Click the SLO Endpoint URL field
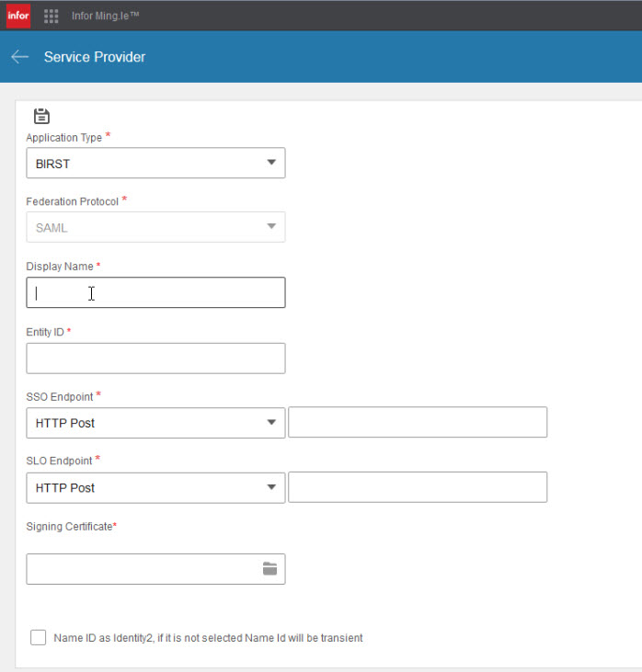642x672 pixels. [x=418, y=487]
